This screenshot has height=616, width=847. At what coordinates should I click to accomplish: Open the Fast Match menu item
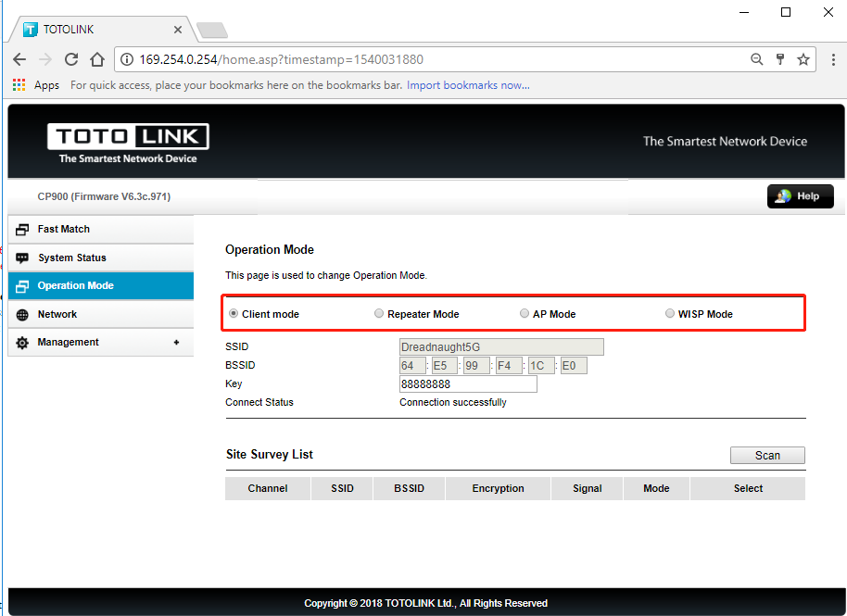click(101, 230)
